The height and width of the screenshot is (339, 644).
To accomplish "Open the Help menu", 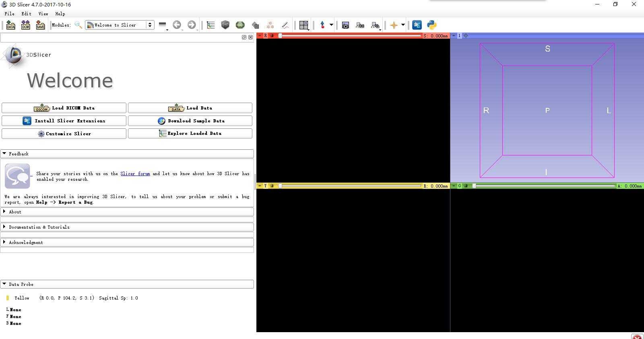I will (60, 14).
